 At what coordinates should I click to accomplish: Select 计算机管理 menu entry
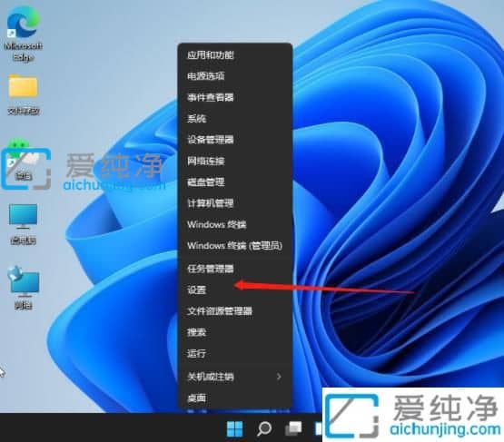235,203
